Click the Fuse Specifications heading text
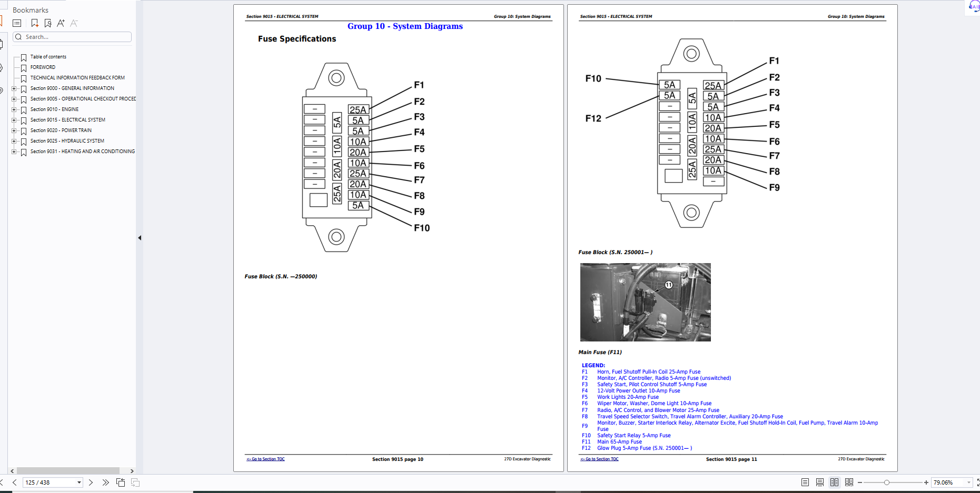Screen dimensions: 980x493 tap(297, 39)
